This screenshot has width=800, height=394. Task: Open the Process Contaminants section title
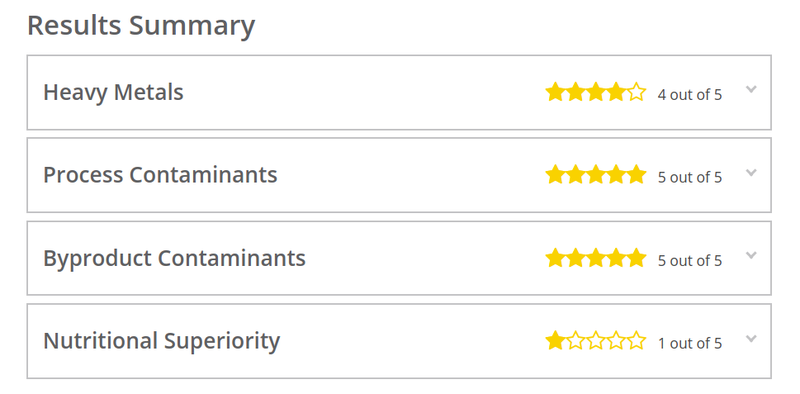pyautogui.click(x=160, y=175)
